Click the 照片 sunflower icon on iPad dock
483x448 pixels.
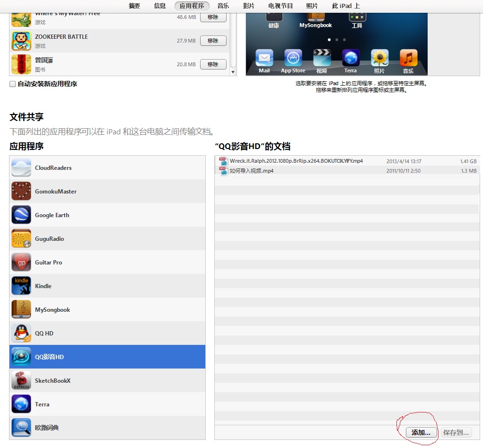point(379,58)
